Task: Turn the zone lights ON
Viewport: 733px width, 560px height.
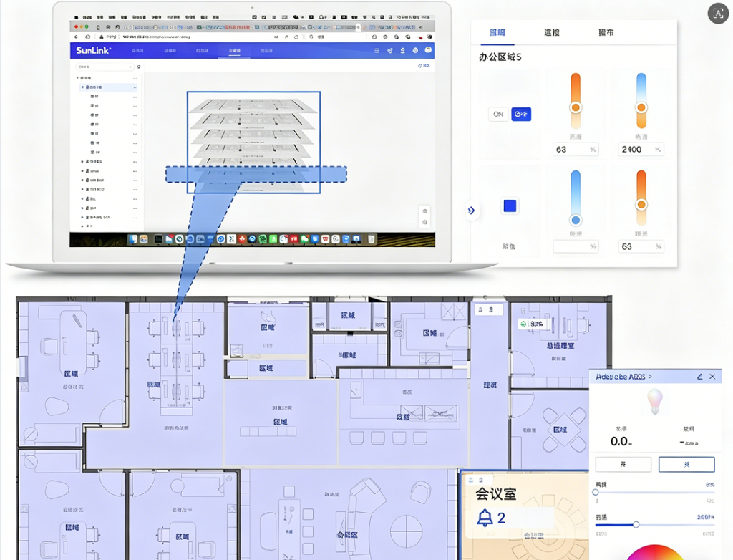Action: pyautogui.click(x=498, y=114)
